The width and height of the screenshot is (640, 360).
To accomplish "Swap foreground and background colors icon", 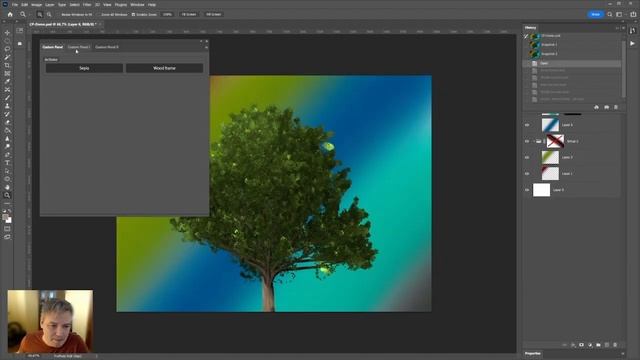I will (x=10, y=211).
